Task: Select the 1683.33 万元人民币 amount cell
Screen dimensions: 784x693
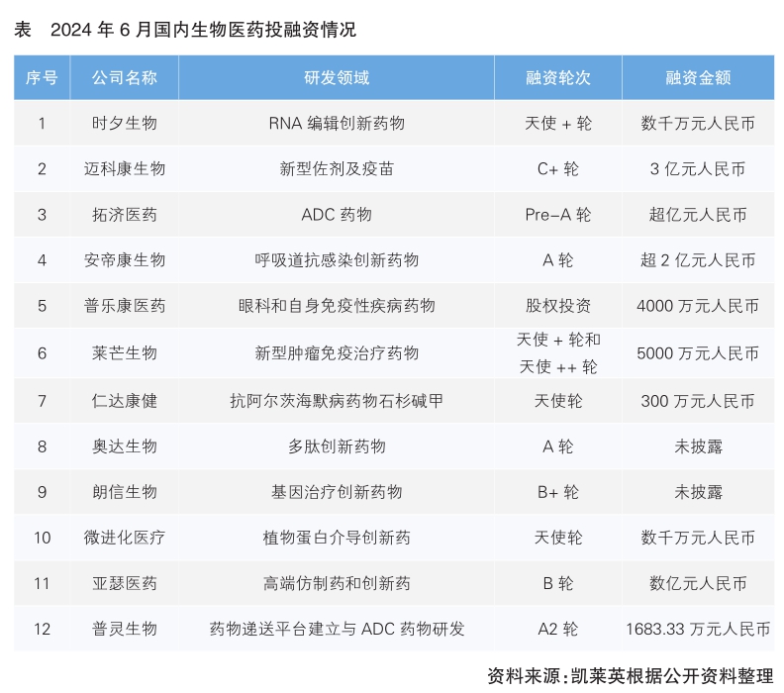Action: click(x=698, y=629)
